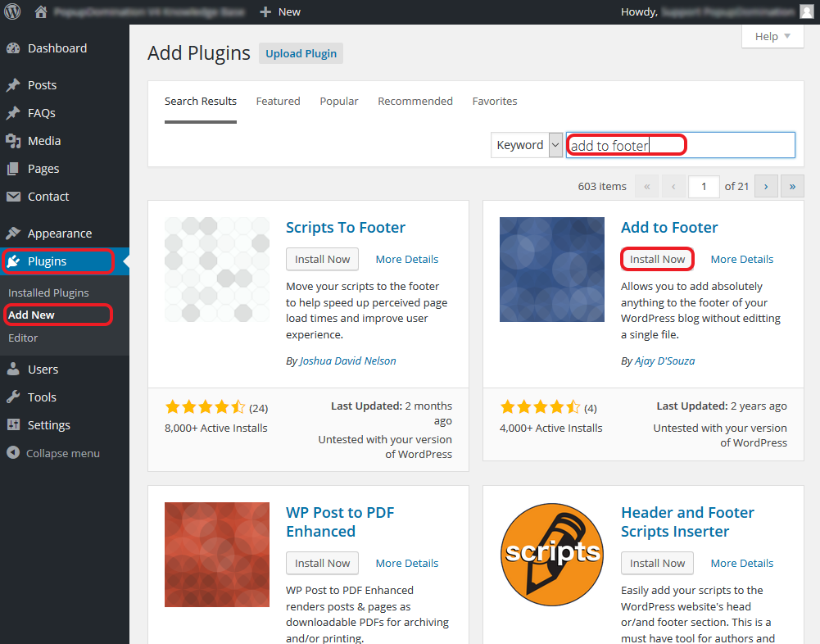Click the Howdy account menu

click(717, 11)
